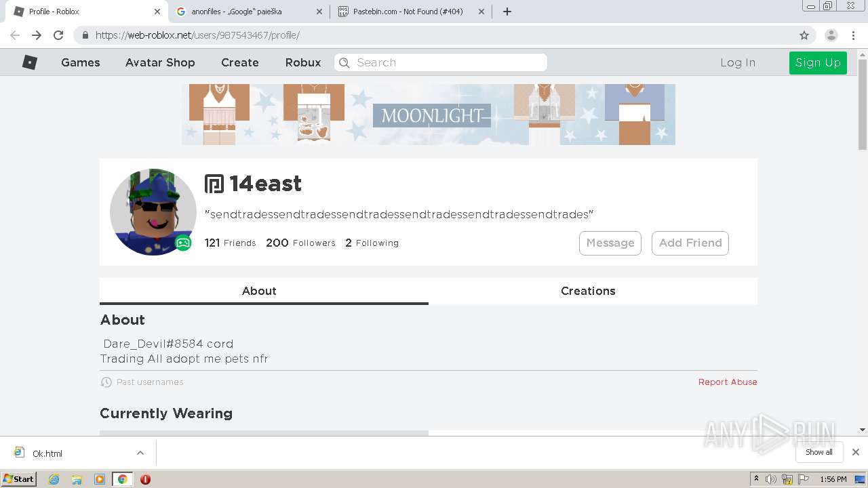Click the MOONLIGHT banner advertisement
This screenshot has width=868, height=488.
429,115
